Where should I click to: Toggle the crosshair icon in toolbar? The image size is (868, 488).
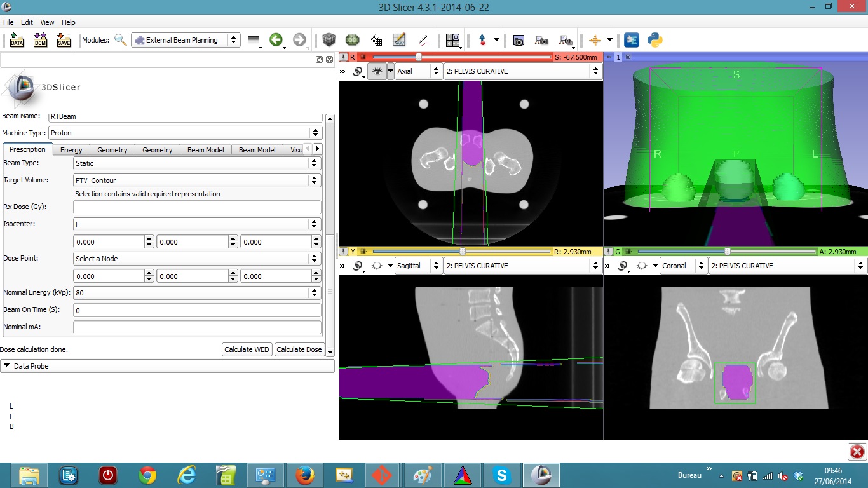pos(595,40)
